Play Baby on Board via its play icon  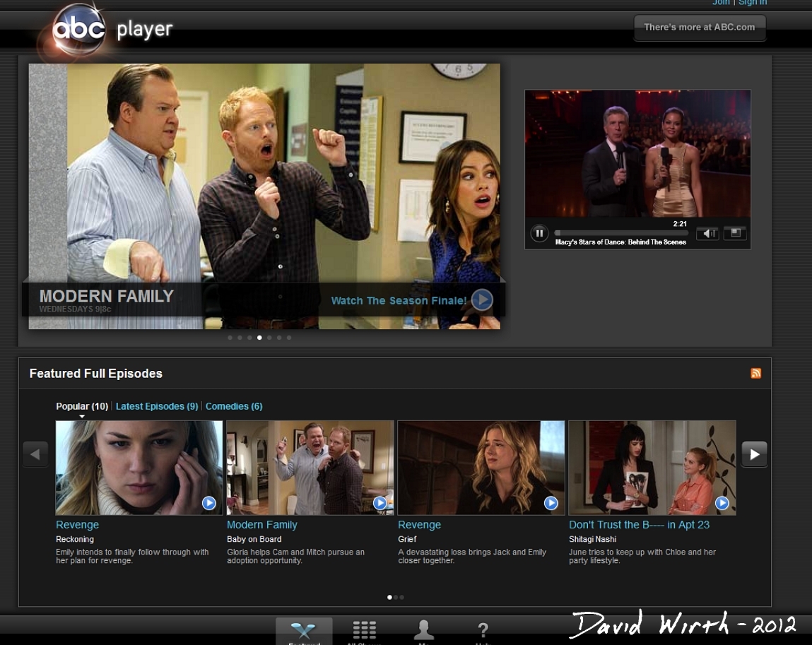click(x=379, y=502)
